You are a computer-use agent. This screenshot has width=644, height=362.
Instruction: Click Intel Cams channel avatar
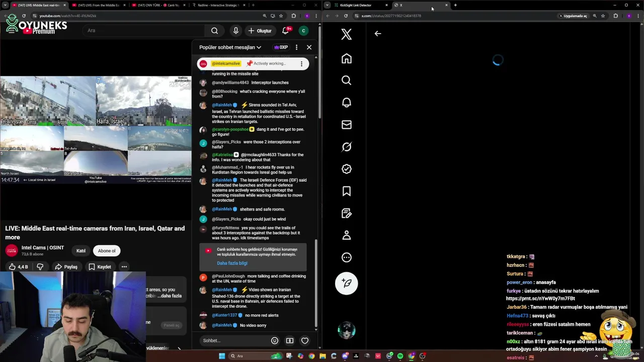click(12, 250)
